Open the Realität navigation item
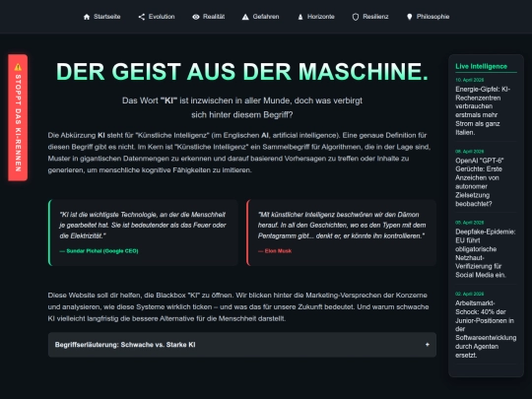This screenshot has width=532, height=399. pyautogui.click(x=208, y=17)
